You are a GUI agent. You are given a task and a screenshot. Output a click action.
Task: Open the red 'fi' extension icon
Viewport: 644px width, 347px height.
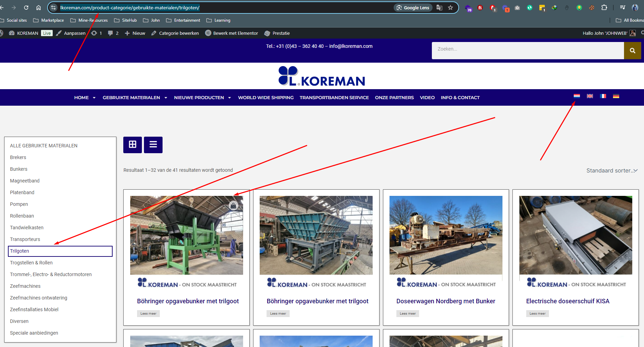tap(480, 8)
